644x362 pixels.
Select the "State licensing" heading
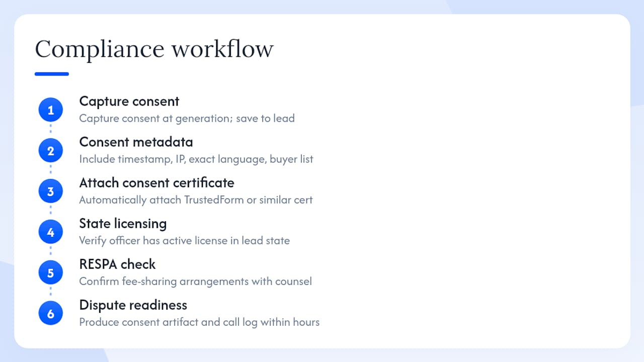pos(123,224)
